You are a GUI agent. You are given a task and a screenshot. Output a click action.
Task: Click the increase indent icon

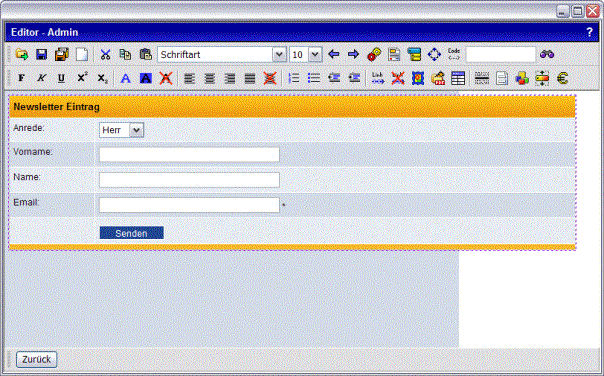[x=354, y=78]
